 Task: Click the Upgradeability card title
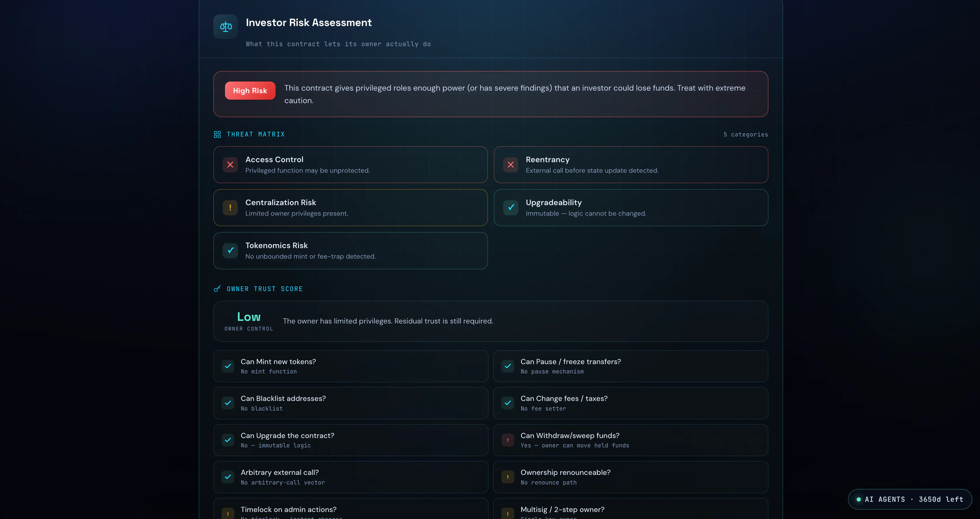[553, 203]
